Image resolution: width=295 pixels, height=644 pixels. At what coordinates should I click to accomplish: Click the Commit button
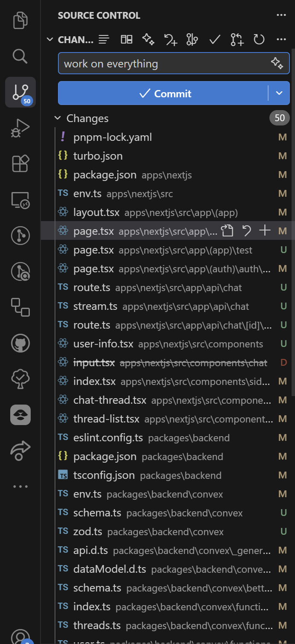click(163, 93)
